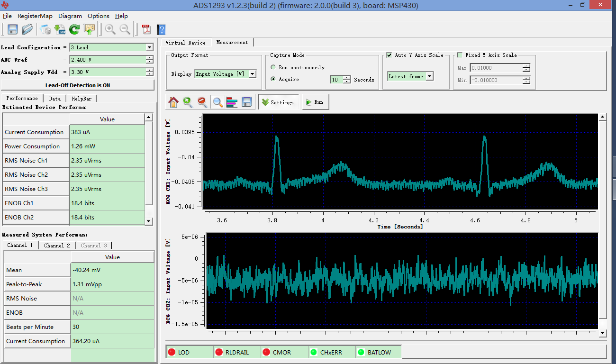Open the Latest frame dropdown

(x=429, y=76)
